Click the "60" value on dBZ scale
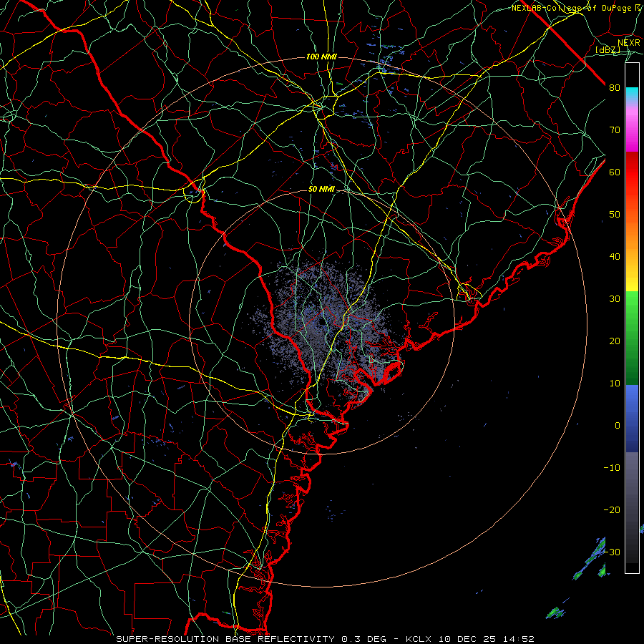644x644 pixels. (615, 172)
